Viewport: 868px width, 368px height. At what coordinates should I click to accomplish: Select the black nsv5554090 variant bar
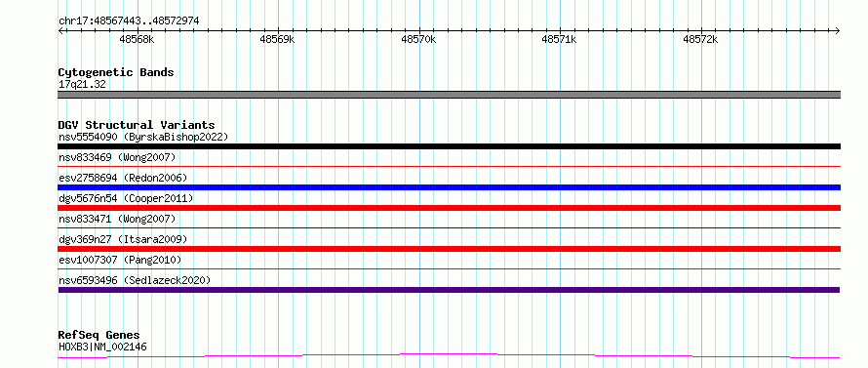[449, 146]
